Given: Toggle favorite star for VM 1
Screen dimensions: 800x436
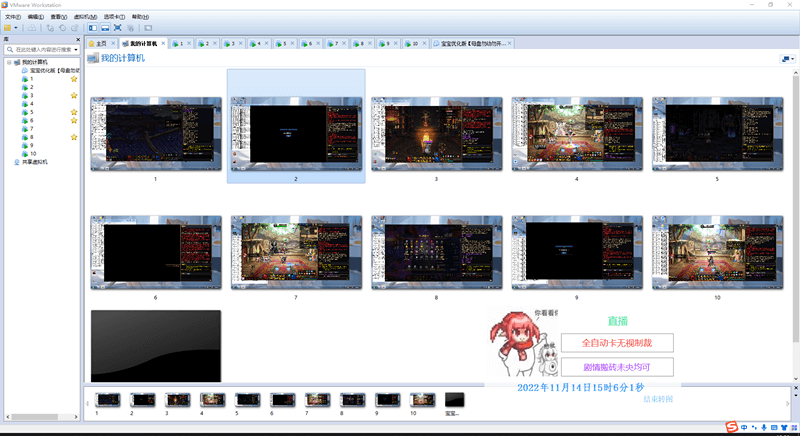Looking at the screenshot, I should [74, 79].
